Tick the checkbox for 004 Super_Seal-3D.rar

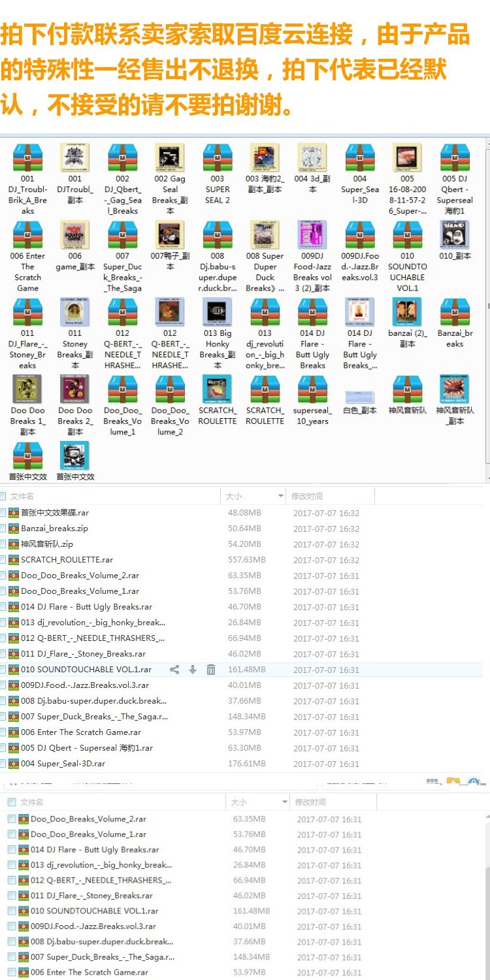(3, 764)
